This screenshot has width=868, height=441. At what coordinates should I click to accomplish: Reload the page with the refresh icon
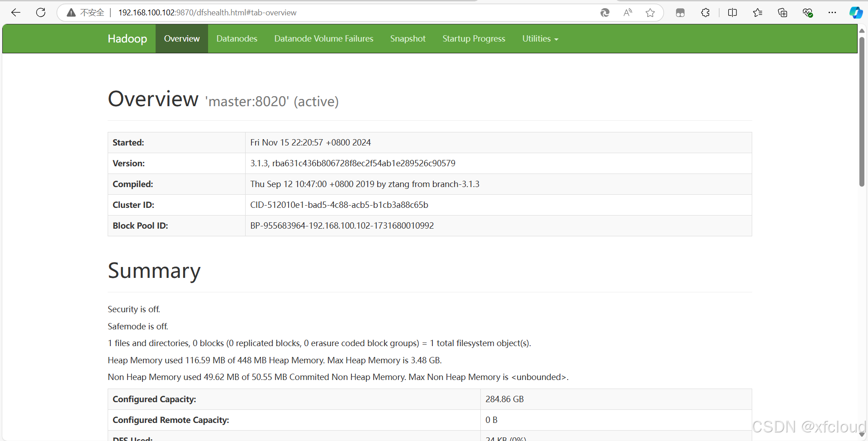coord(41,13)
